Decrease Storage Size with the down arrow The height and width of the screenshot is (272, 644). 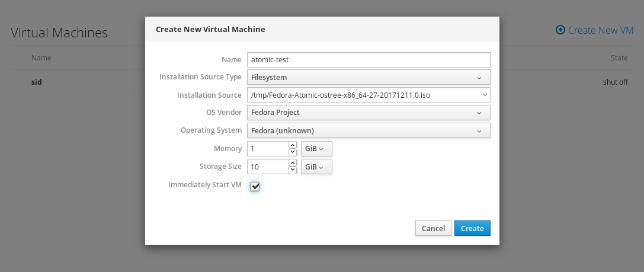[292, 171]
